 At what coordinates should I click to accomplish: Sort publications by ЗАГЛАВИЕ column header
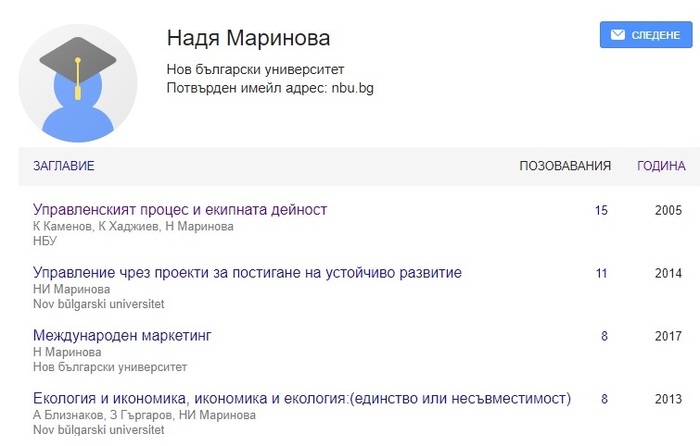[64, 166]
